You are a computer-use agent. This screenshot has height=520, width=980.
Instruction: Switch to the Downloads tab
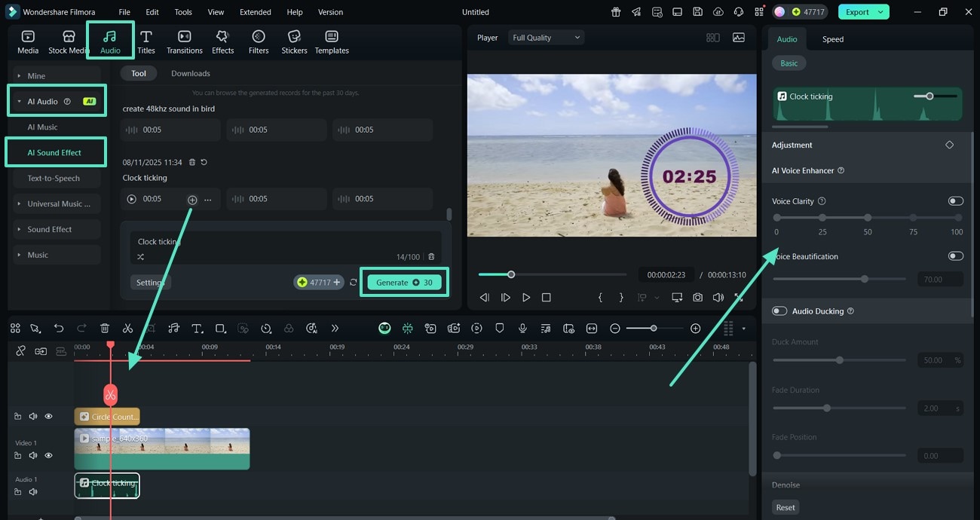pos(191,73)
